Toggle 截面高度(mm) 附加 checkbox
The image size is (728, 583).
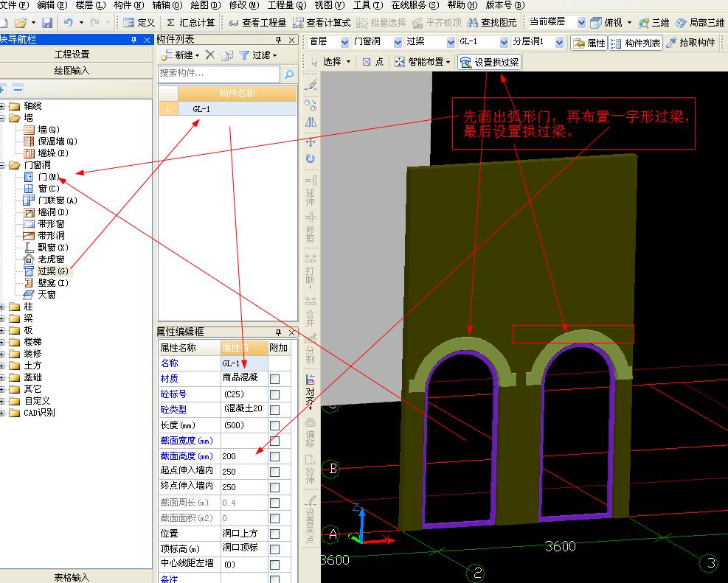pyautogui.click(x=275, y=456)
